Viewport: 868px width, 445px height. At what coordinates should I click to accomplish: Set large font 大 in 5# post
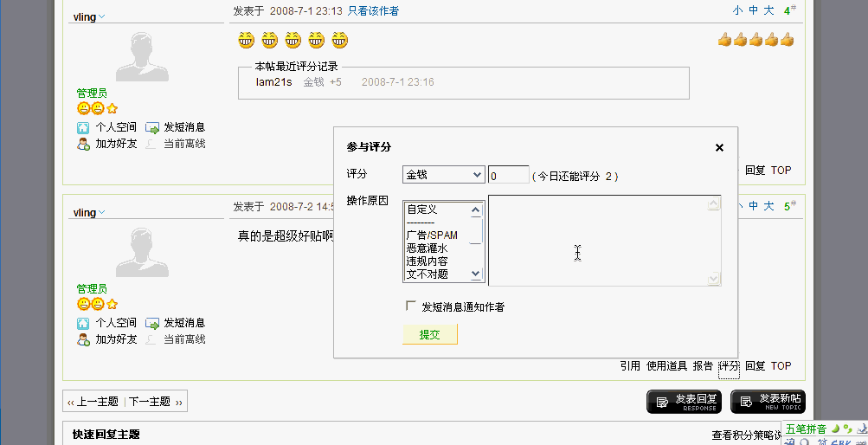768,206
